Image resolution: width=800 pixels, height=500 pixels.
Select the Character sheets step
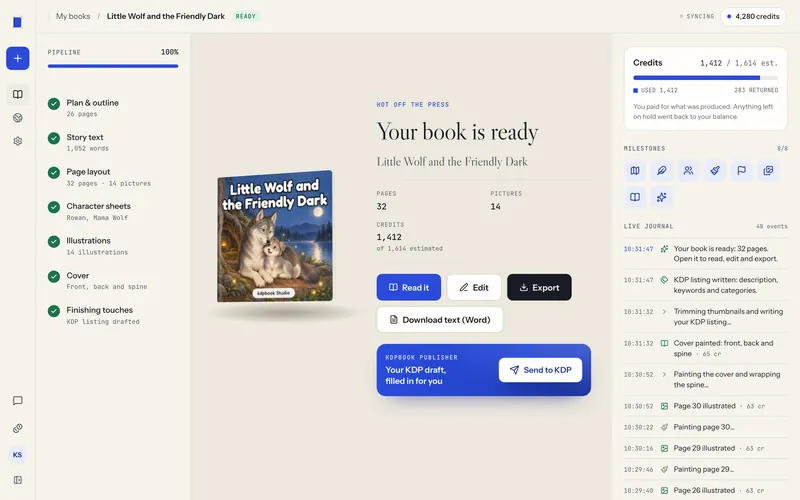coord(113,211)
